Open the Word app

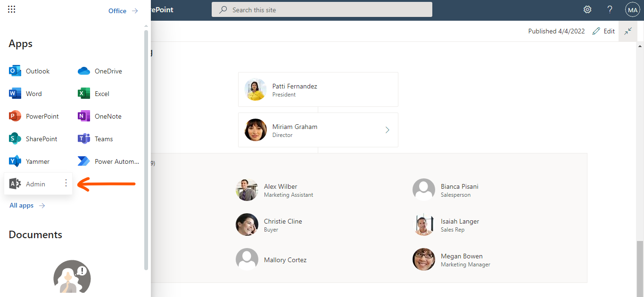click(28, 93)
